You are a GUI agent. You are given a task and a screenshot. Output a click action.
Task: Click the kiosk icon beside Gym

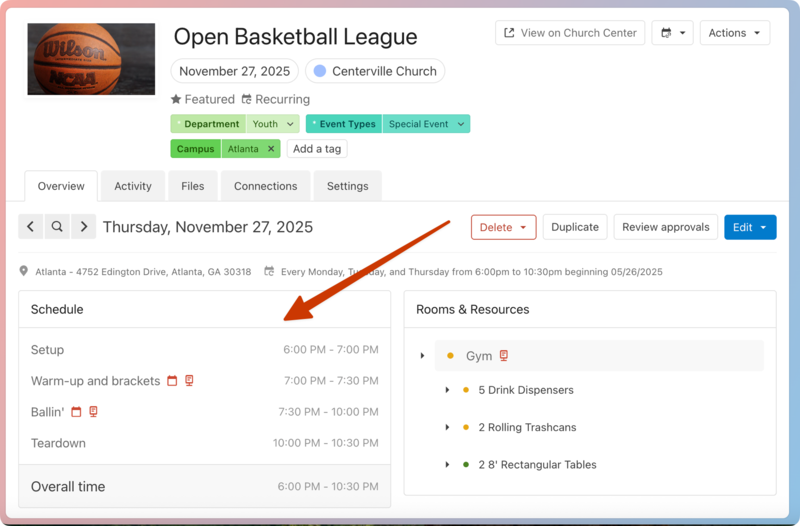(504, 356)
